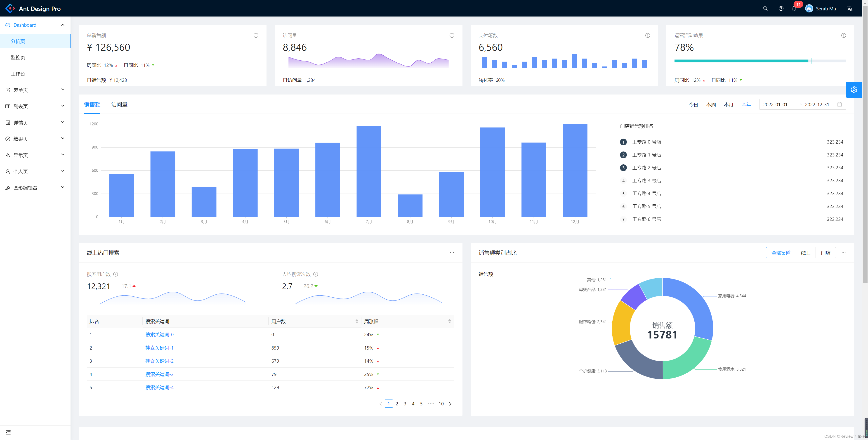Open link 搜索关键词-1
Screen dimensions: 868x440
[x=159, y=348]
